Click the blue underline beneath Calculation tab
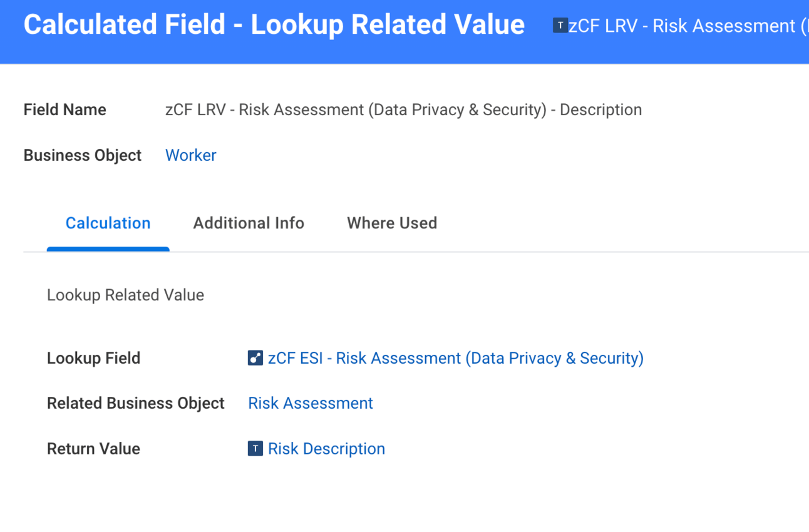809x532 pixels. coord(108,249)
